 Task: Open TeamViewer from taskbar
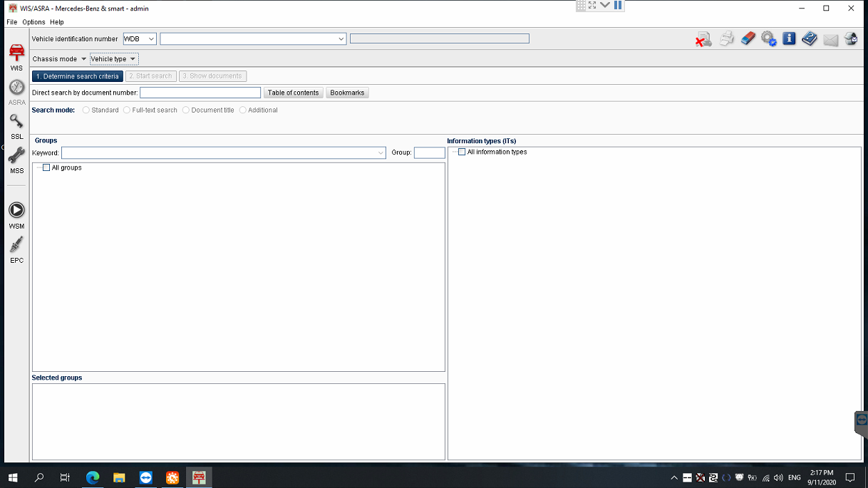145,477
